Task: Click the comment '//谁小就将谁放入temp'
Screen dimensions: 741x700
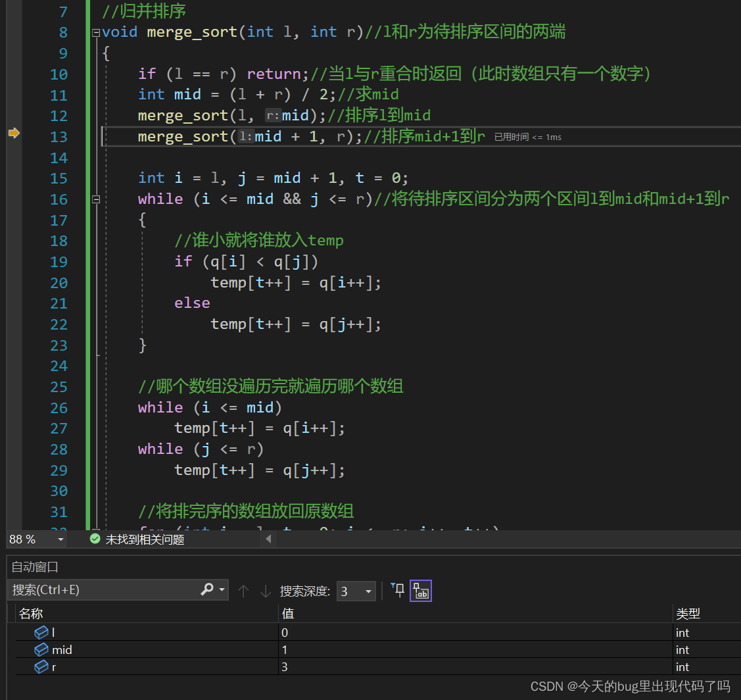Action: pos(259,240)
